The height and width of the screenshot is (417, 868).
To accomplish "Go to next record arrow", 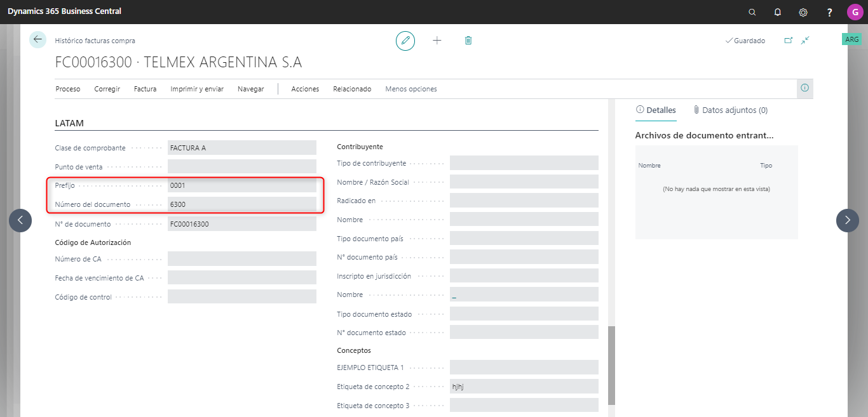I will (848, 220).
